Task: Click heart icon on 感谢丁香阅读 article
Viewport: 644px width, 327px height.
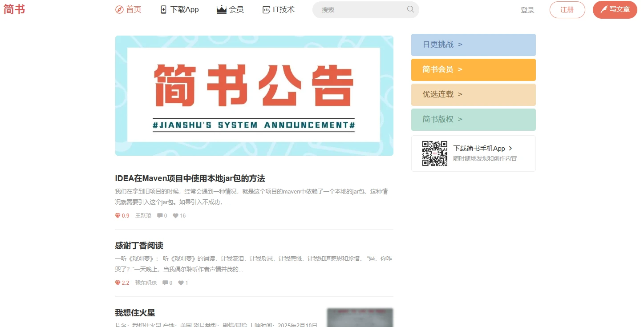Action: click(181, 283)
